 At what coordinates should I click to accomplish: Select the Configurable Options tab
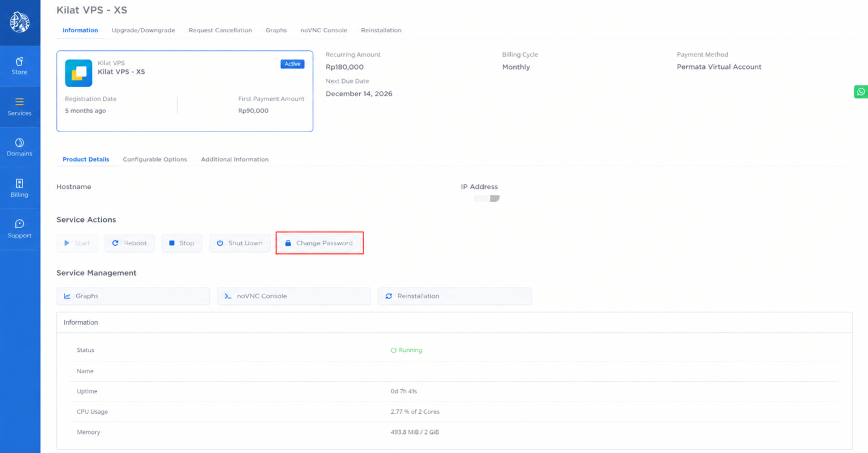tap(155, 159)
